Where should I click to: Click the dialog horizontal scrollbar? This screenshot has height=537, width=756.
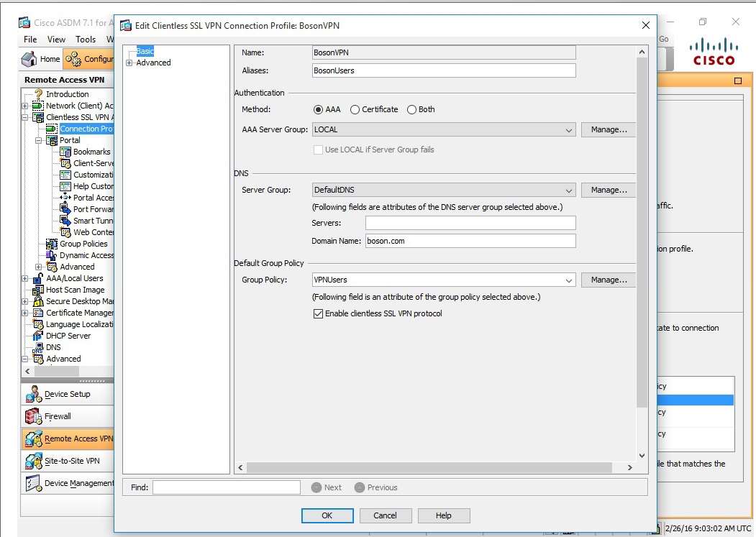pos(429,467)
